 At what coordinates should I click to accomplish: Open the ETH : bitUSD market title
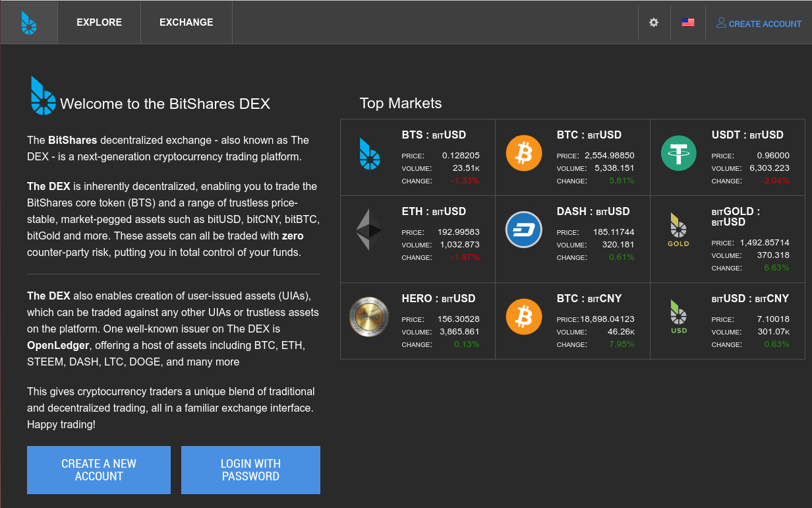click(x=434, y=212)
